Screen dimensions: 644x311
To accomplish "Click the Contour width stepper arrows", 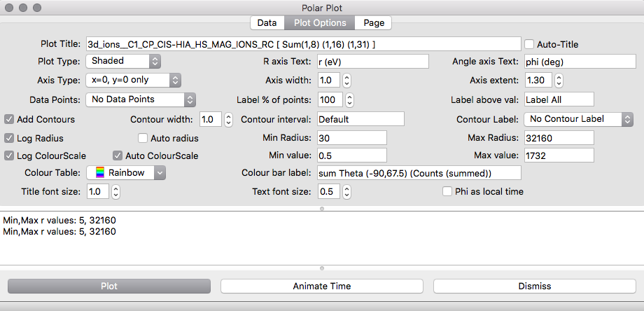I will 228,120.
